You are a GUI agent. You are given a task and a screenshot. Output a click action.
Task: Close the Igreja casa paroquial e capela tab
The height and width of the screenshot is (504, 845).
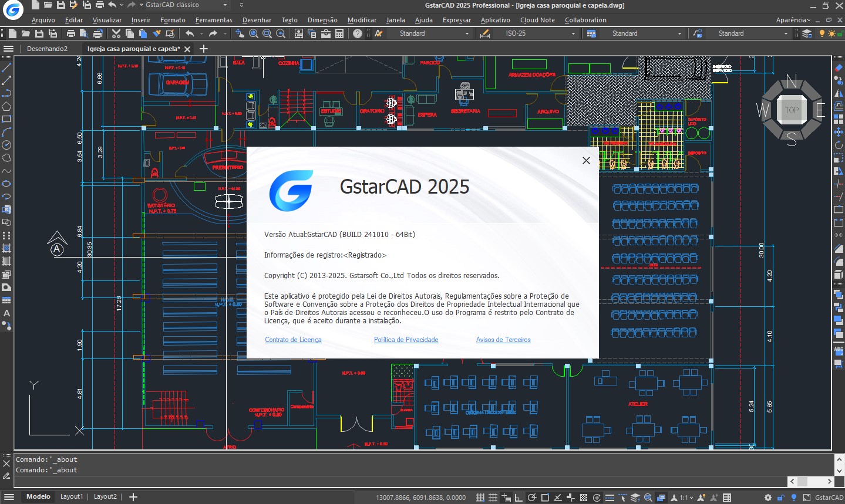tap(187, 49)
